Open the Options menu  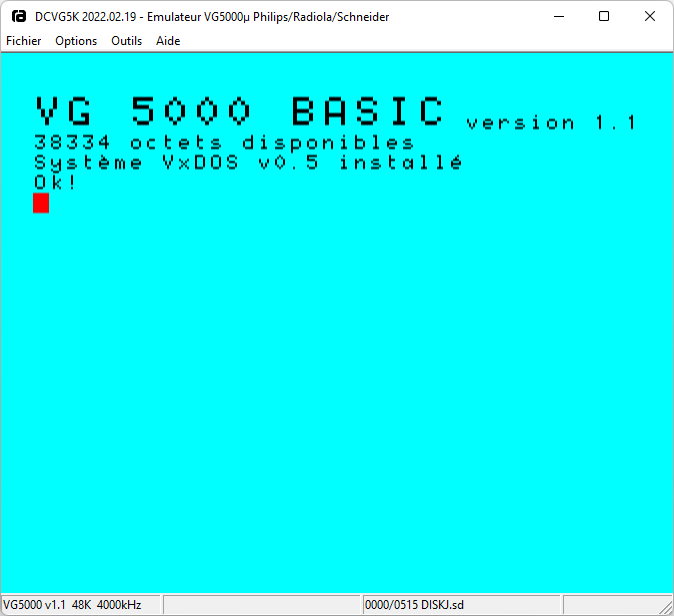[76, 41]
